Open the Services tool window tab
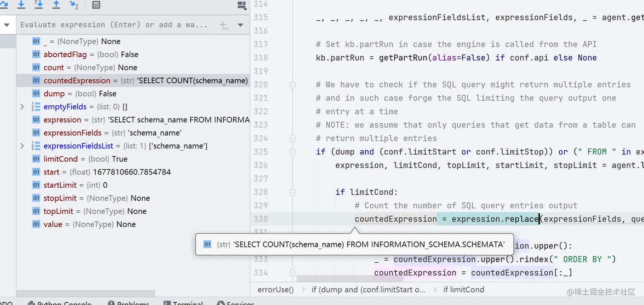The height and width of the screenshot is (305, 644). 236,302
